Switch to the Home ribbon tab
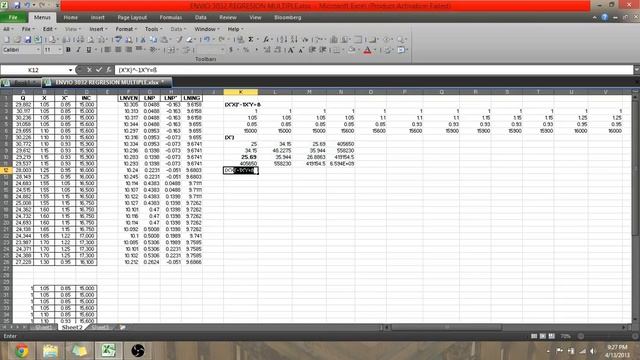 71,17
